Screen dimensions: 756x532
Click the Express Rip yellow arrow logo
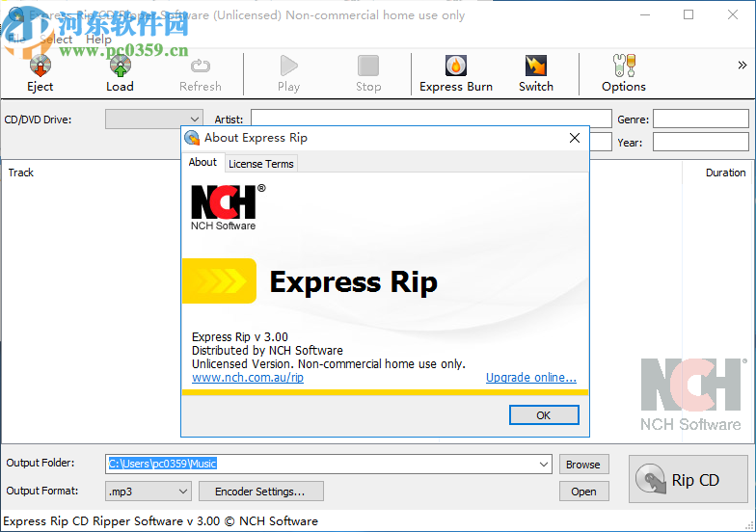pyautogui.click(x=220, y=281)
